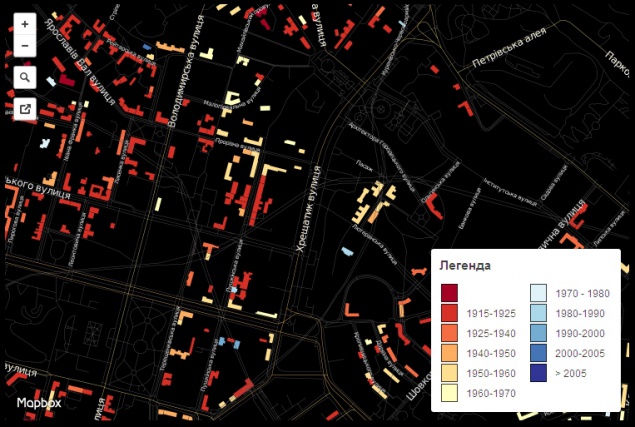Viewport: 635px width, 427px height.
Task: Click the 1970 - 1980 legend color swatch
Action: pyautogui.click(x=539, y=293)
